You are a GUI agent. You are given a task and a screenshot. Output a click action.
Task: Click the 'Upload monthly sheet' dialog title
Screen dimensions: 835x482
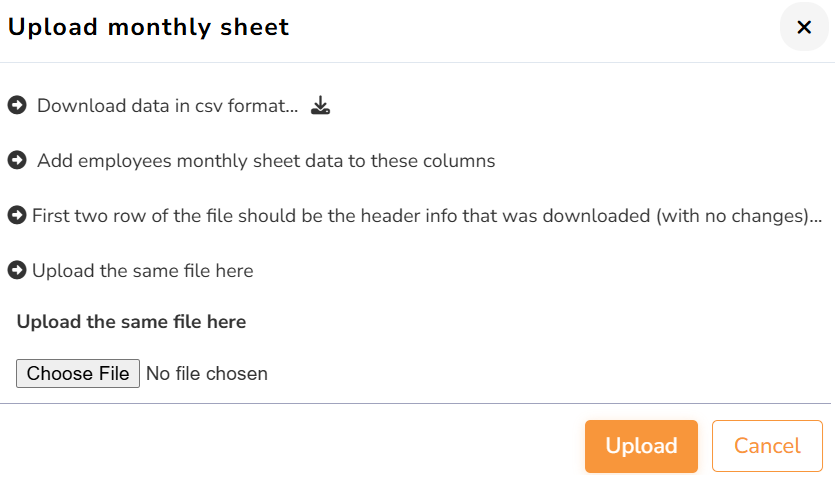click(148, 27)
